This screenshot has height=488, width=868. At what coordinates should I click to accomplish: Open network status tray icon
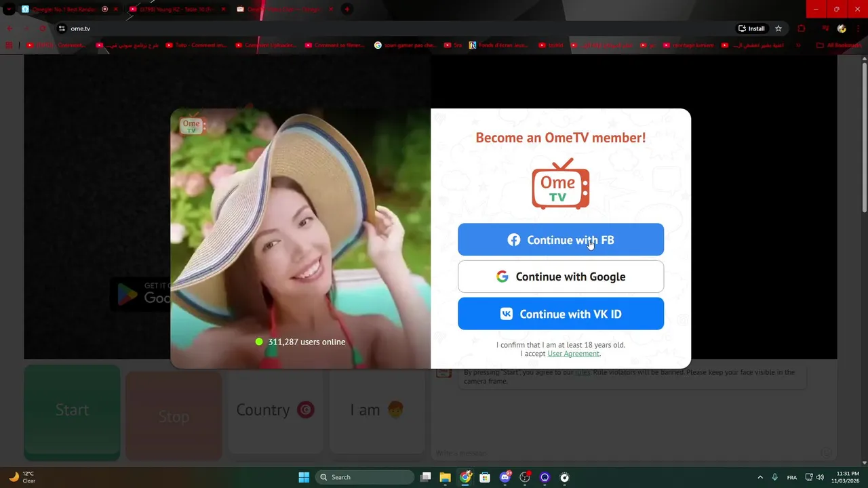click(809, 477)
